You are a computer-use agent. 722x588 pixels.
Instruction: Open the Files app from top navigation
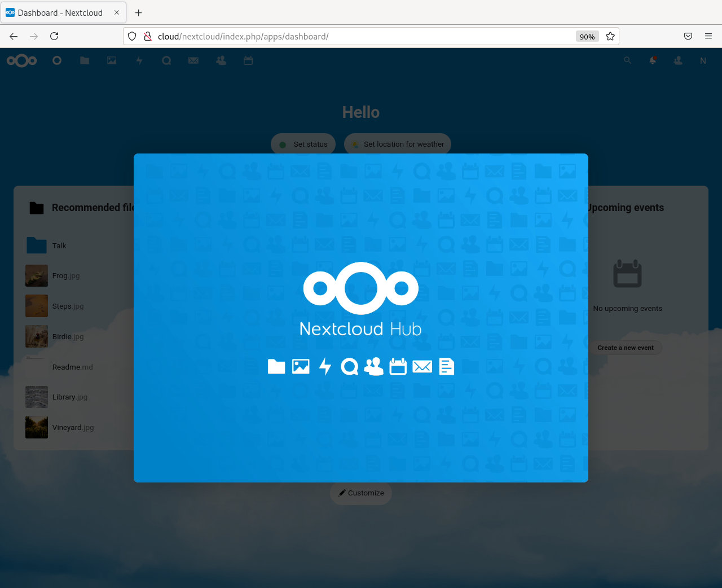click(84, 60)
